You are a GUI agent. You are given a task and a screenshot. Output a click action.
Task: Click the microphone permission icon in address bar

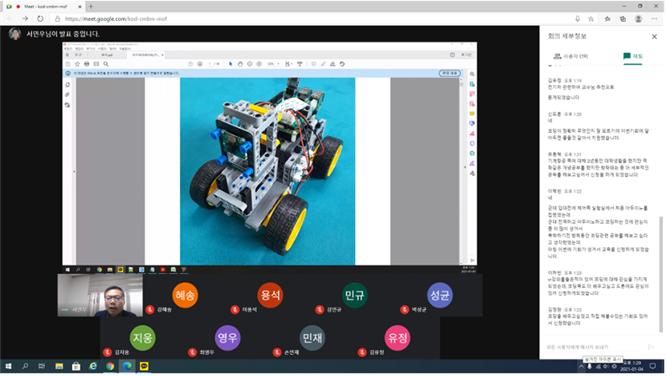click(577, 19)
